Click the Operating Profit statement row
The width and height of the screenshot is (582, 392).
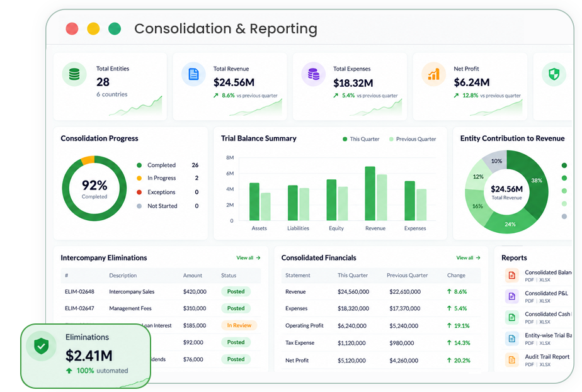[380, 325]
